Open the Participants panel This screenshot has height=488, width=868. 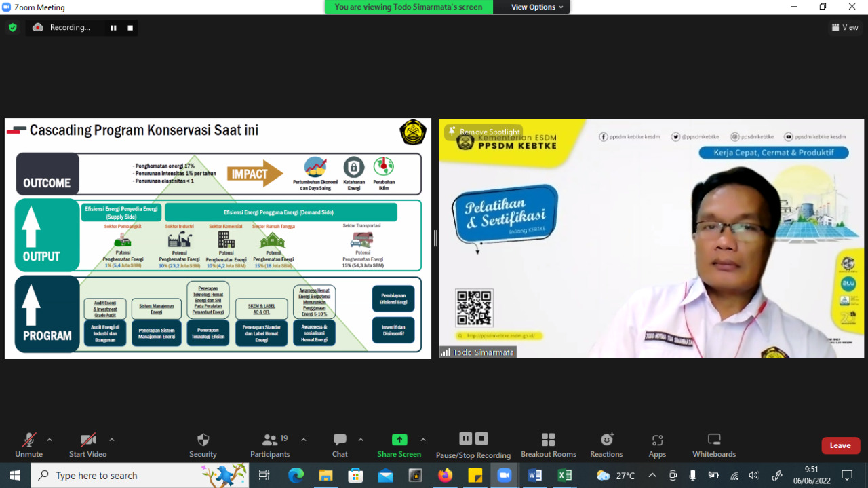pyautogui.click(x=270, y=445)
